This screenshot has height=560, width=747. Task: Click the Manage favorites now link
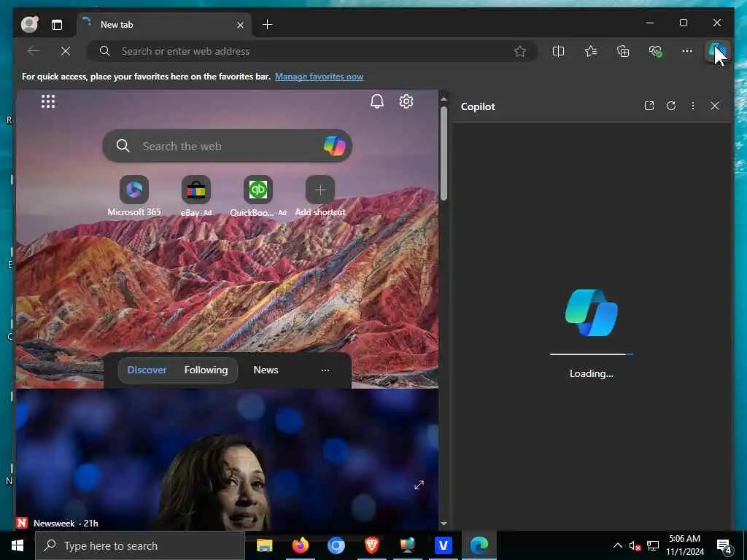pos(319,77)
